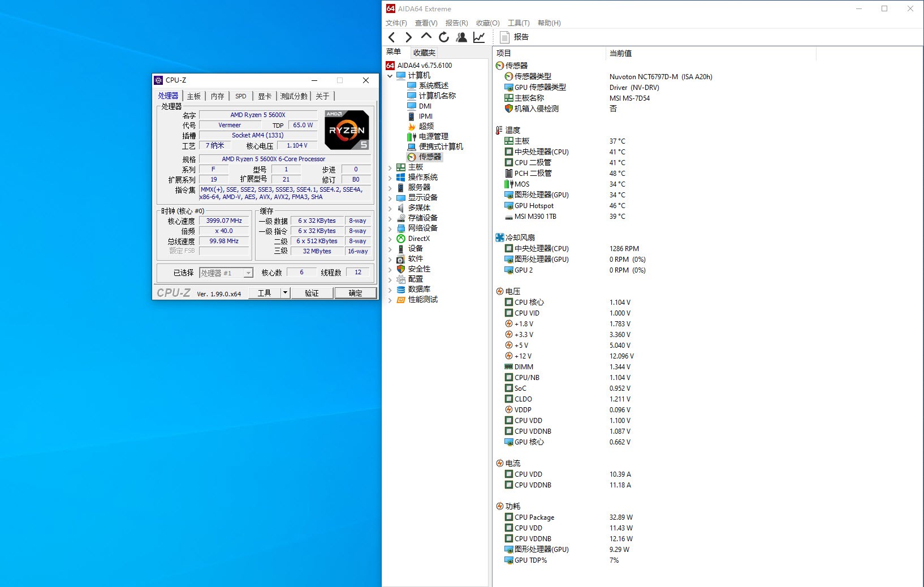The width and height of the screenshot is (924, 587).
Task: Select the +12 V voltage row
Action: pos(569,356)
